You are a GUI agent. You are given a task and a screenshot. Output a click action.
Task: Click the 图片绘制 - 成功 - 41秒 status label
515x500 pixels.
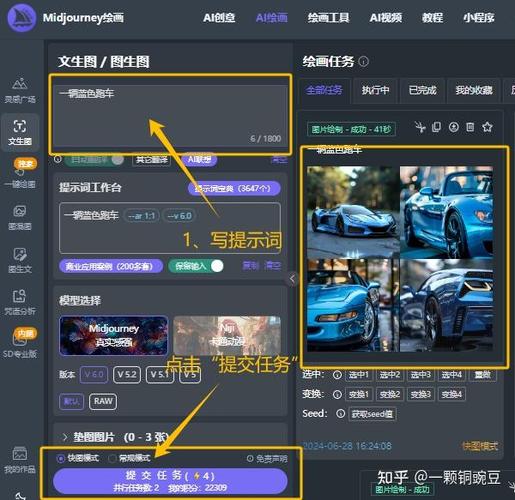pyautogui.click(x=351, y=129)
